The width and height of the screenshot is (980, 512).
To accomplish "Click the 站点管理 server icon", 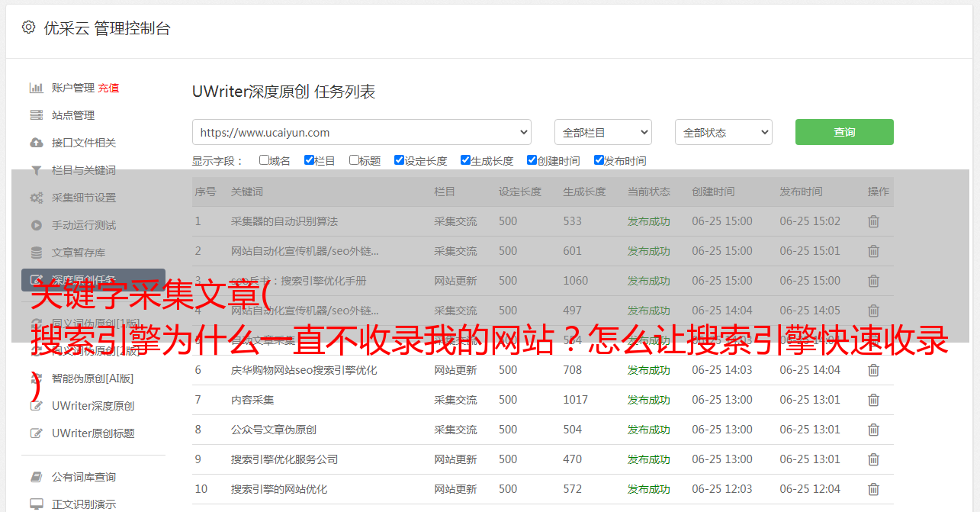I will (36, 115).
